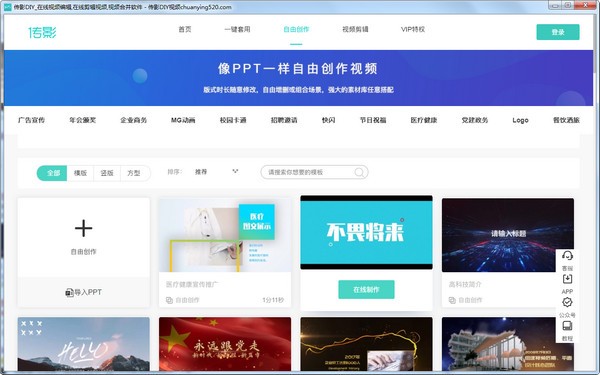The image size is (600, 375).
Task: Click the plus icon for 自由创作
Action: tap(83, 228)
